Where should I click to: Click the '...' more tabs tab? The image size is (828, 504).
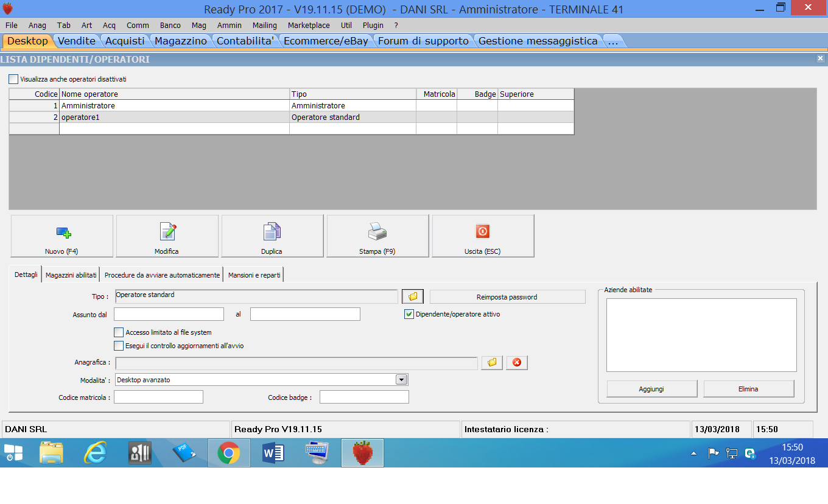(613, 41)
